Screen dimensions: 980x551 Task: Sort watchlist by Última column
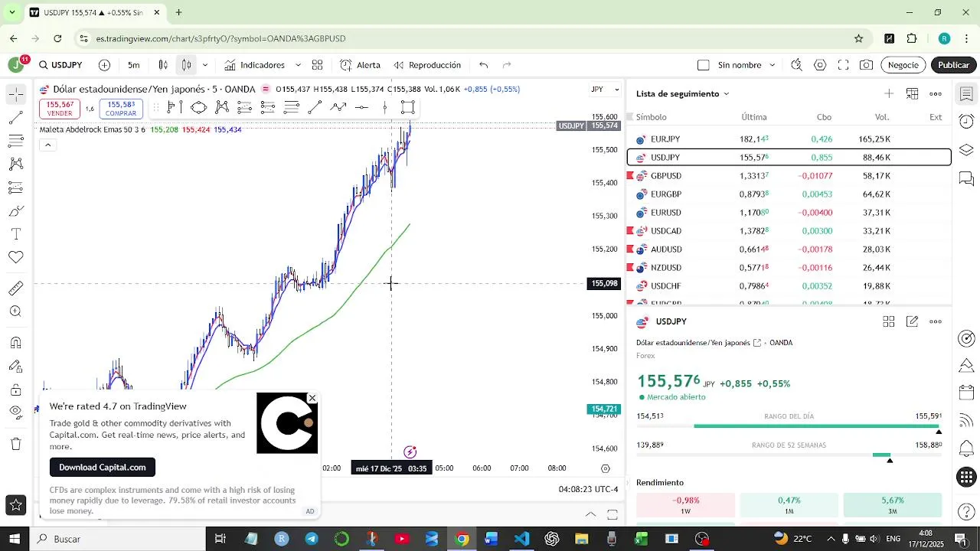pyautogui.click(x=754, y=117)
